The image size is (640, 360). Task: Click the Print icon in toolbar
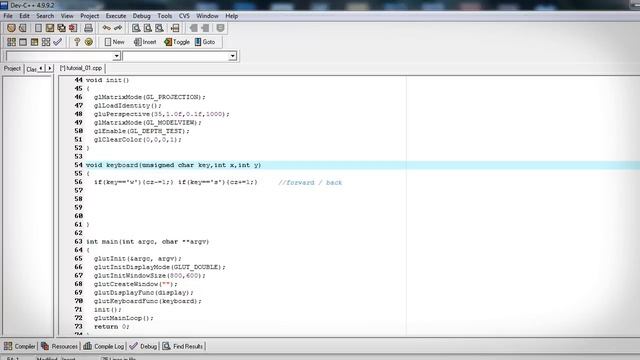tap(88, 28)
